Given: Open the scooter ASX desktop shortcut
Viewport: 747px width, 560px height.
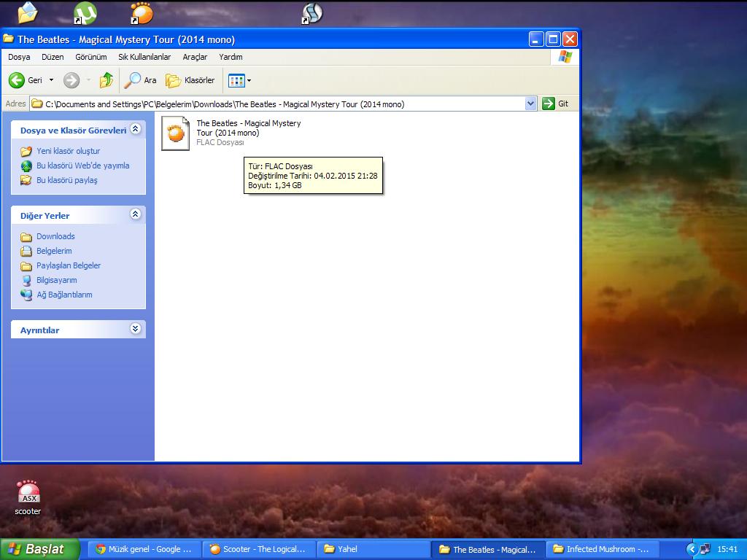Looking at the screenshot, I should (x=28, y=494).
